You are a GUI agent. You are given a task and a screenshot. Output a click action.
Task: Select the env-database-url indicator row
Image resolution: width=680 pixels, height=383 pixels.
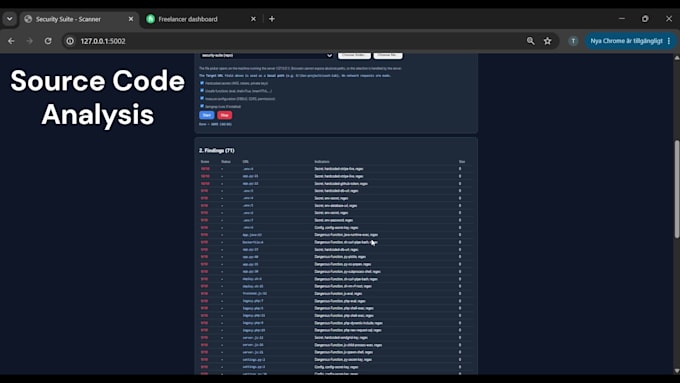point(336,206)
